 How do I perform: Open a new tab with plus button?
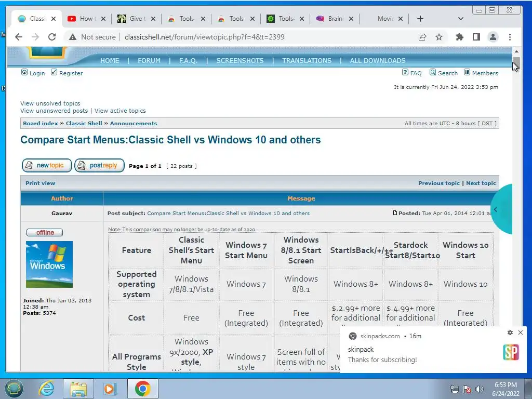click(x=420, y=19)
